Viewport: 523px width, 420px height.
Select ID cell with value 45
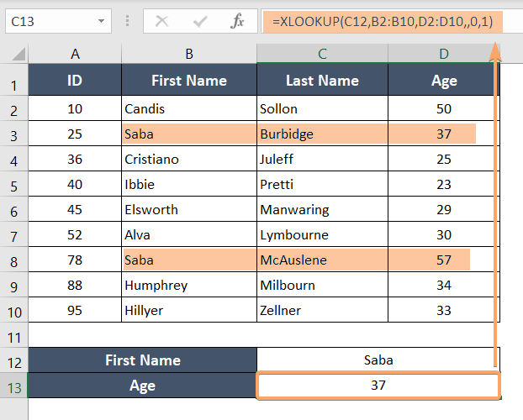75,209
